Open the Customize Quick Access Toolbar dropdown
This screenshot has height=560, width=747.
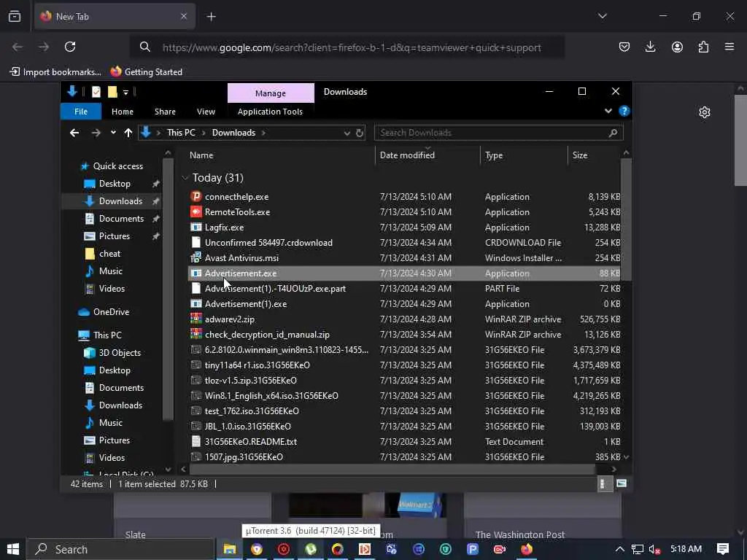pos(125,92)
